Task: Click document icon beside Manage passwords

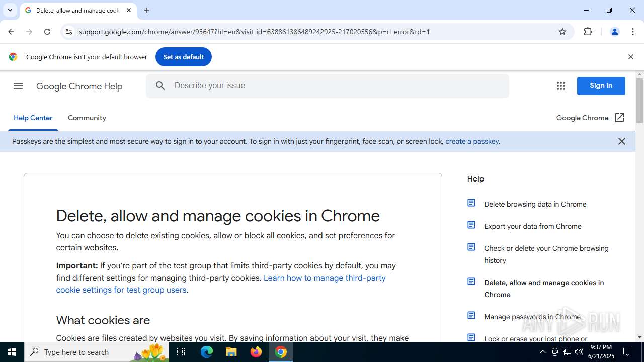Action: coord(471,315)
